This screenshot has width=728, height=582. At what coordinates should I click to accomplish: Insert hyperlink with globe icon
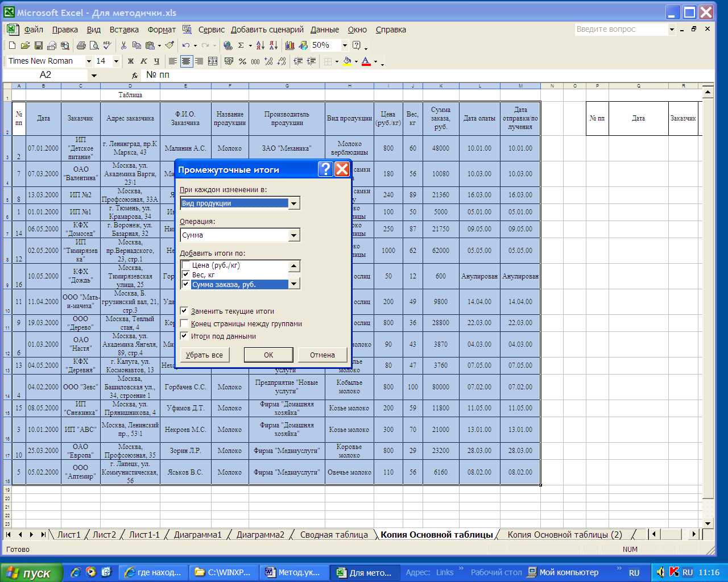[x=228, y=45]
